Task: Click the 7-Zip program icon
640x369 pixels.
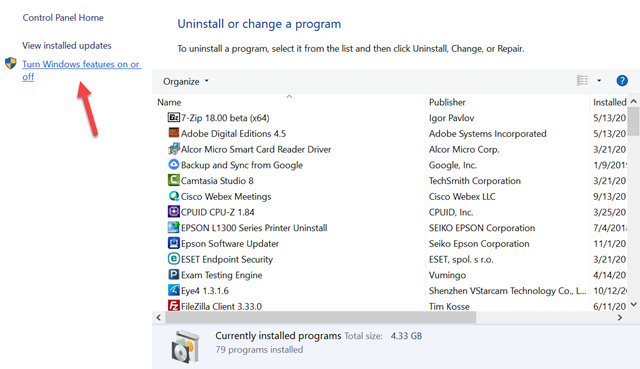Action: coord(173,118)
